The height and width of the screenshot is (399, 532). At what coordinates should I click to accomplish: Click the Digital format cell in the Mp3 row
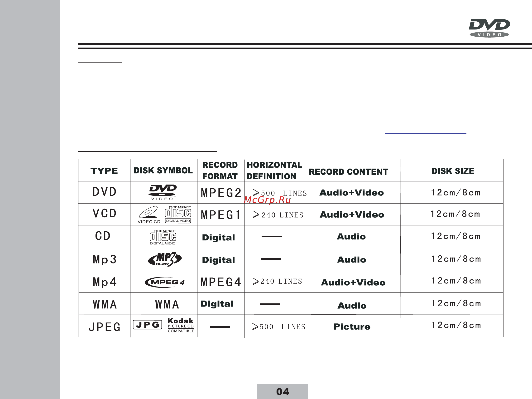click(x=218, y=260)
